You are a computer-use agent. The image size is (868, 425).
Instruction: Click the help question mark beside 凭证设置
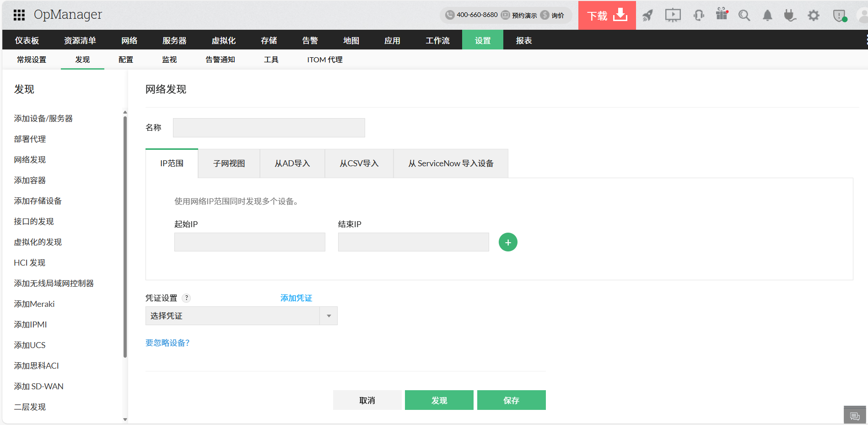(187, 298)
